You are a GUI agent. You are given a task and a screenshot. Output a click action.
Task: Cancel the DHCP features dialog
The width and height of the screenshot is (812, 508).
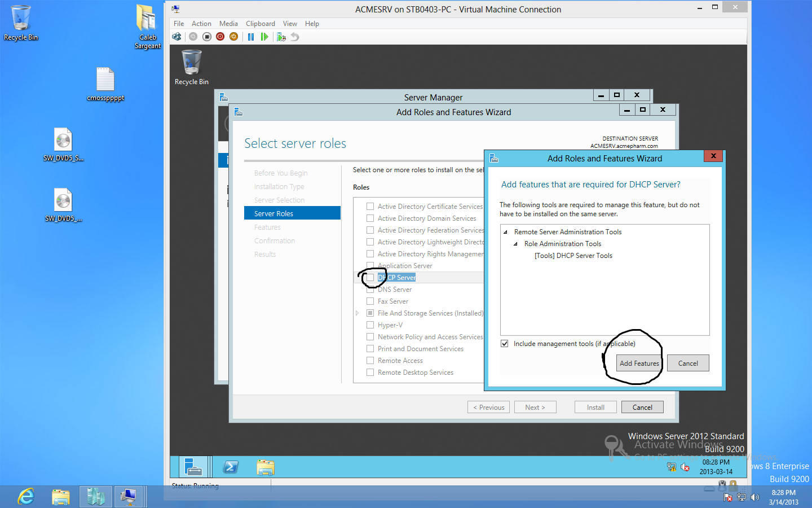pyautogui.click(x=688, y=363)
